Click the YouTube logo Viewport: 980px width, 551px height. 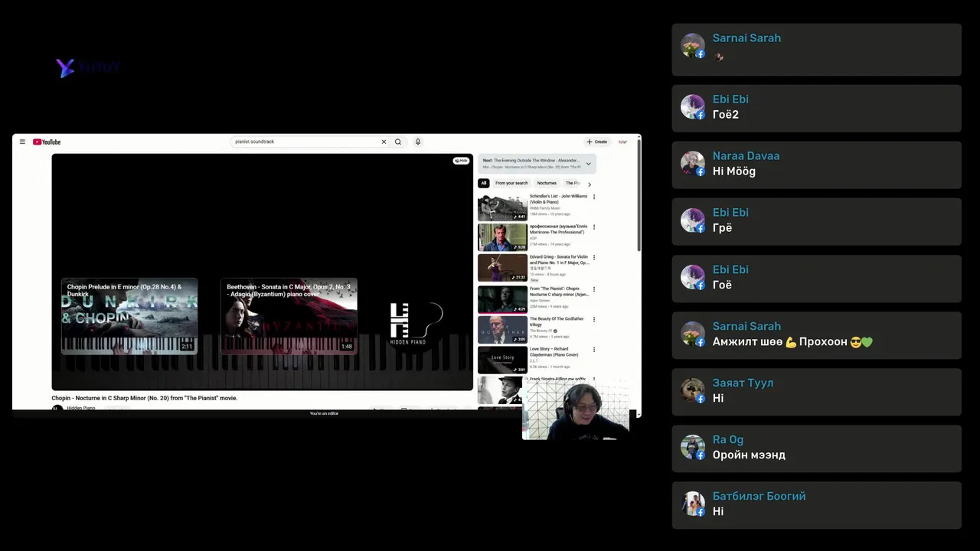47,142
